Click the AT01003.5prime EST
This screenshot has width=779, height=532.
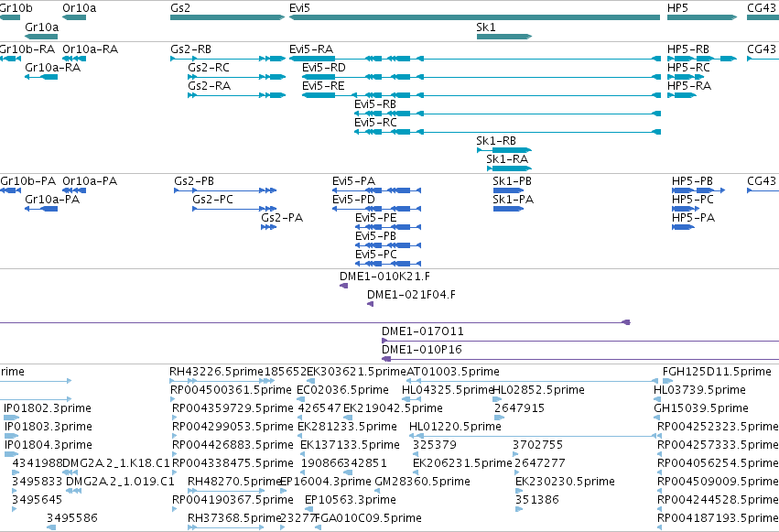pos(533,381)
